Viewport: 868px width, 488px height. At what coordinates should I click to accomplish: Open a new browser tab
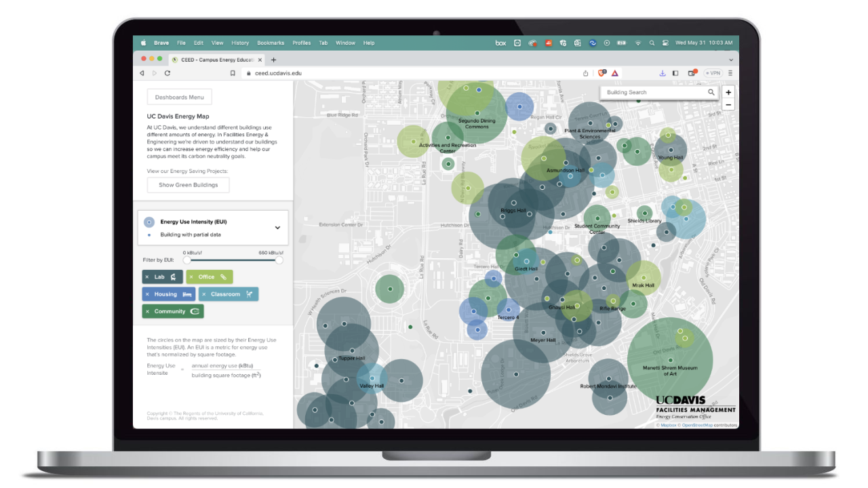point(274,60)
